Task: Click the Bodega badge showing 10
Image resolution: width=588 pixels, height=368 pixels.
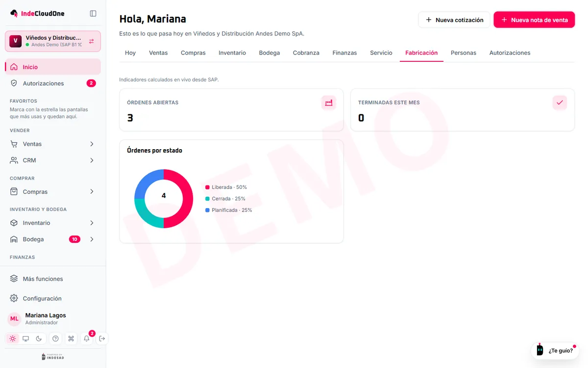Action: pyautogui.click(x=74, y=239)
